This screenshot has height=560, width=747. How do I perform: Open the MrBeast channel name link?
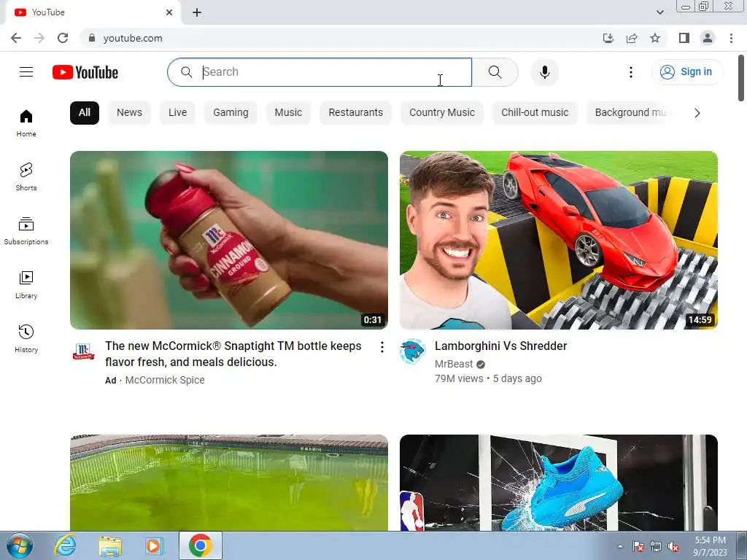pos(454,365)
